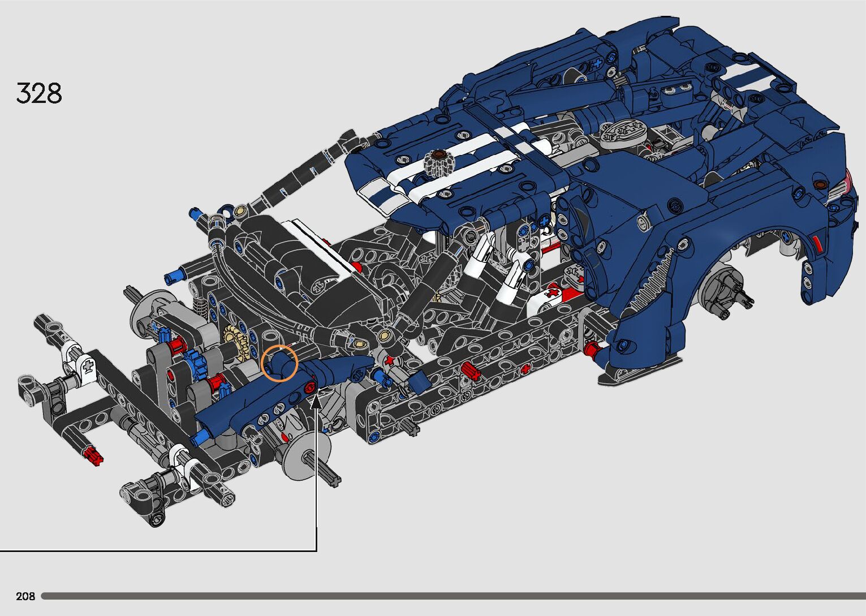Select the red pin on highlighted blue beam
Screen dimensions: 866x616
309,388
